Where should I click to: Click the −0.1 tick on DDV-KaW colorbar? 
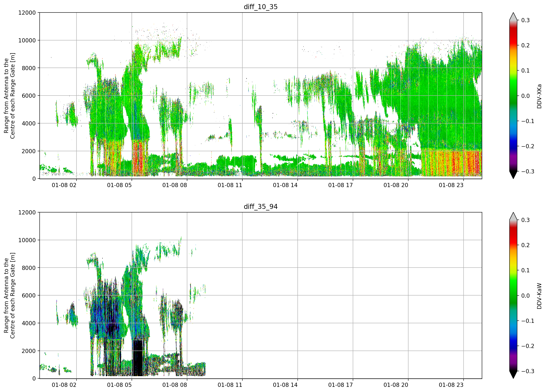(x=527, y=321)
